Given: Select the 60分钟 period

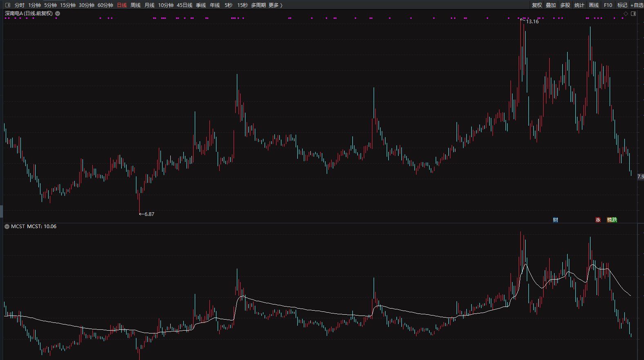Looking at the screenshot, I should pos(105,5).
